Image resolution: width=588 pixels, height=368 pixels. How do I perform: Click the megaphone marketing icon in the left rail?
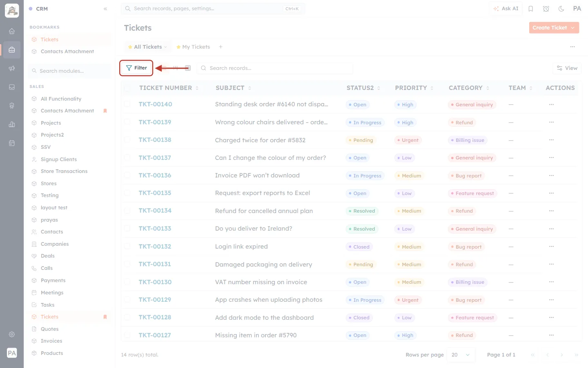tap(12, 68)
